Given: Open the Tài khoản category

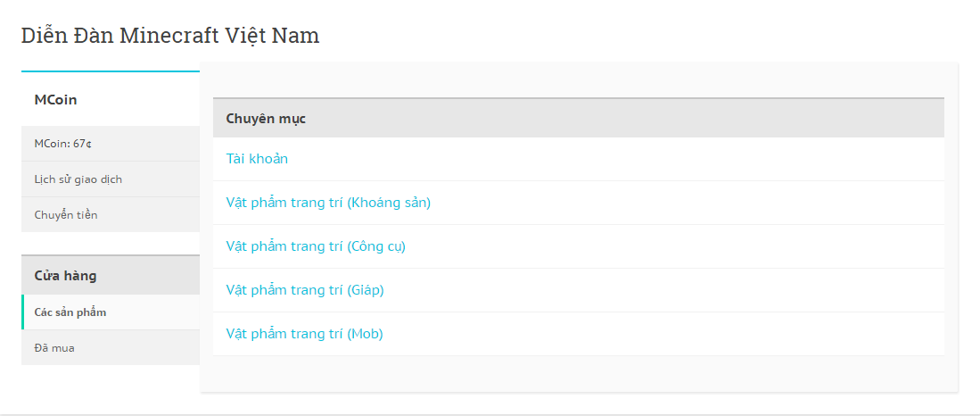Looking at the screenshot, I should point(257,159).
